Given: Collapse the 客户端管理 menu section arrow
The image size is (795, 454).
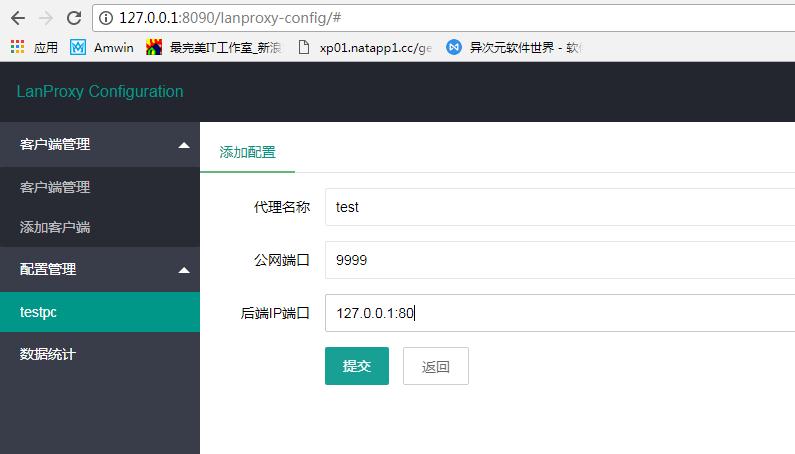Looking at the screenshot, I should (184, 145).
